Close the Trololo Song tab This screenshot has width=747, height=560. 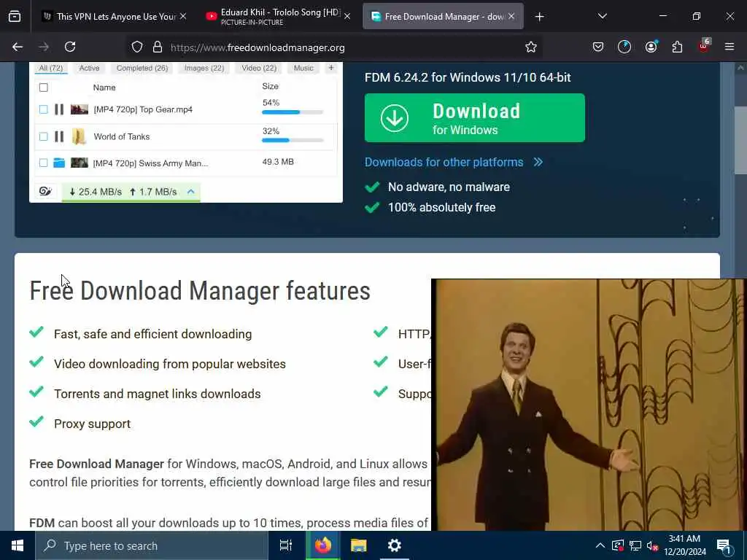[x=347, y=16]
